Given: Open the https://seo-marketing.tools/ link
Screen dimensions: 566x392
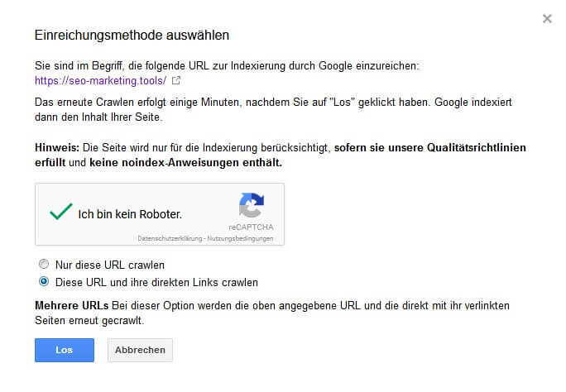Looking at the screenshot, I should tap(100, 81).
